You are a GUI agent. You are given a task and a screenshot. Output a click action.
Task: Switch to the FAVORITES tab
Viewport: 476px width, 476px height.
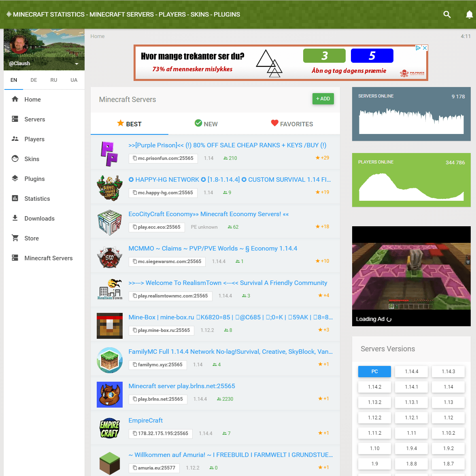(292, 123)
